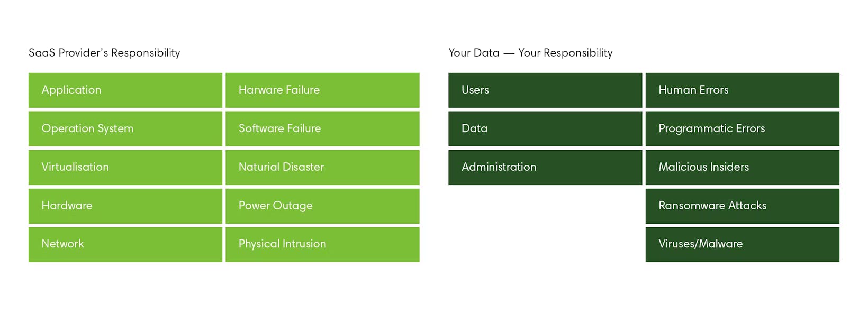Select the Hardware tile
Image resolution: width=868 pixels, height=332 pixels.
tap(125, 206)
